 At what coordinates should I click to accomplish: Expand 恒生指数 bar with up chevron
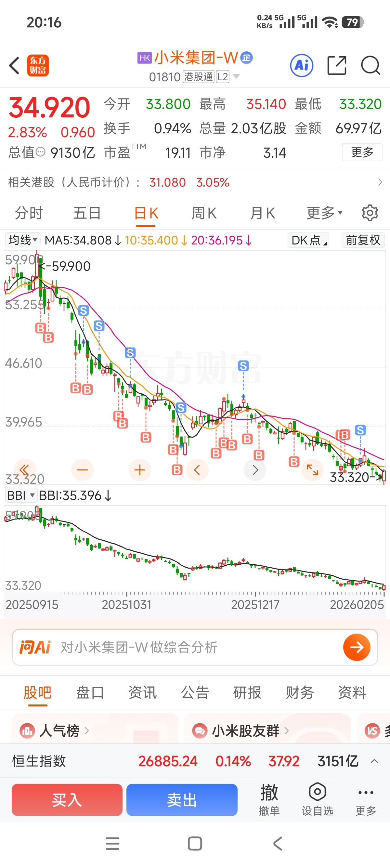[x=374, y=761]
